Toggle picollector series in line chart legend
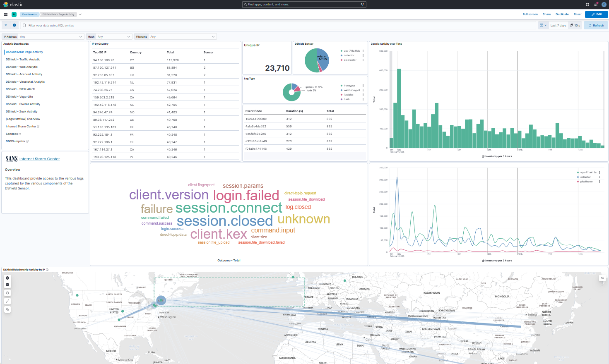 pyautogui.click(x=586, y=182)
